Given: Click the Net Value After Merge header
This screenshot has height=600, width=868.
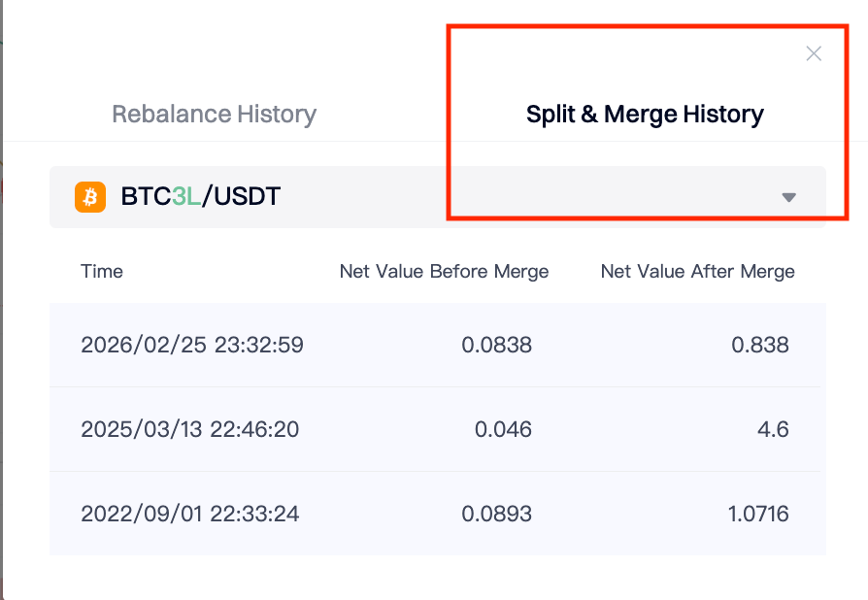Looking at the screenshot, I should 697,272.
